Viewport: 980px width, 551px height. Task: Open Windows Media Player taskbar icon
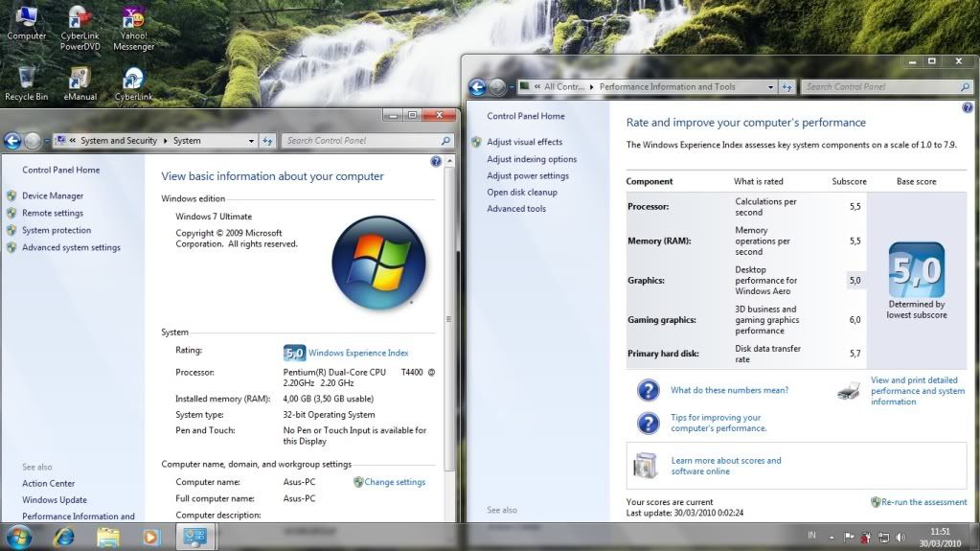151,537
